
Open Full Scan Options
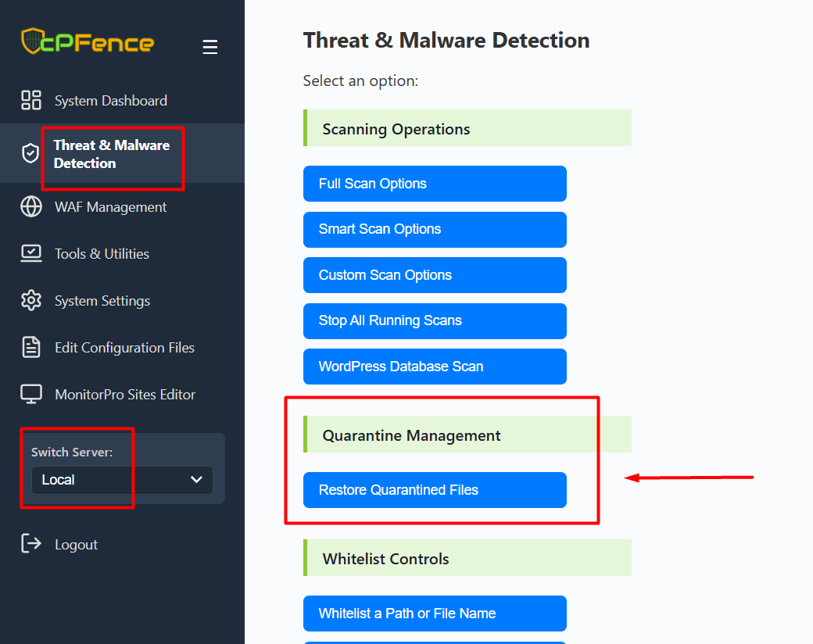435,184
